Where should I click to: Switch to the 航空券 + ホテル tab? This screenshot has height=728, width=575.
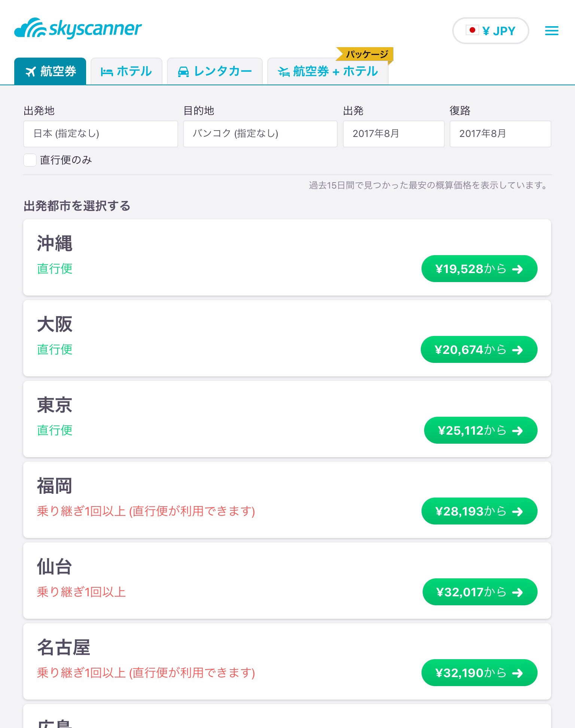point(328,71)
